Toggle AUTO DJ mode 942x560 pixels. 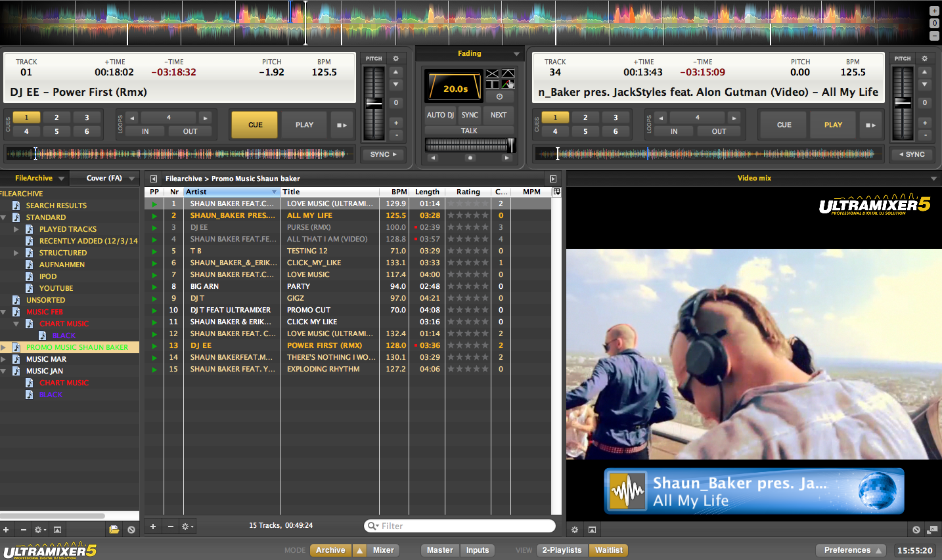[x=440, y=115]
